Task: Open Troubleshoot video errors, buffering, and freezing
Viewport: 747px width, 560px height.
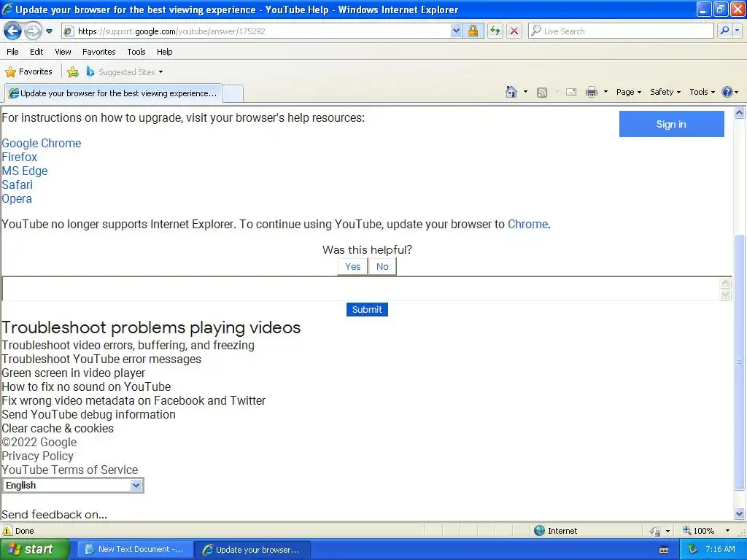Action: 128,345
